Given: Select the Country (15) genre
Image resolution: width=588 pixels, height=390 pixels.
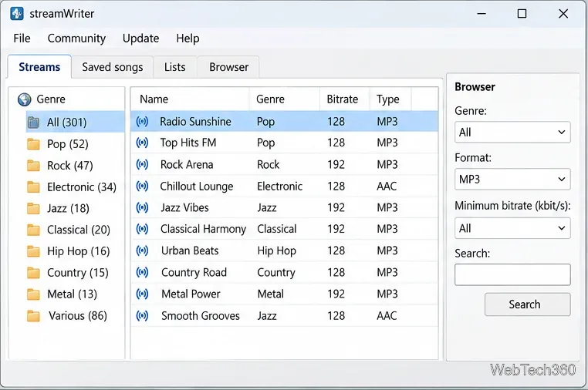Looking at the screenshot, I should [78, 273].
